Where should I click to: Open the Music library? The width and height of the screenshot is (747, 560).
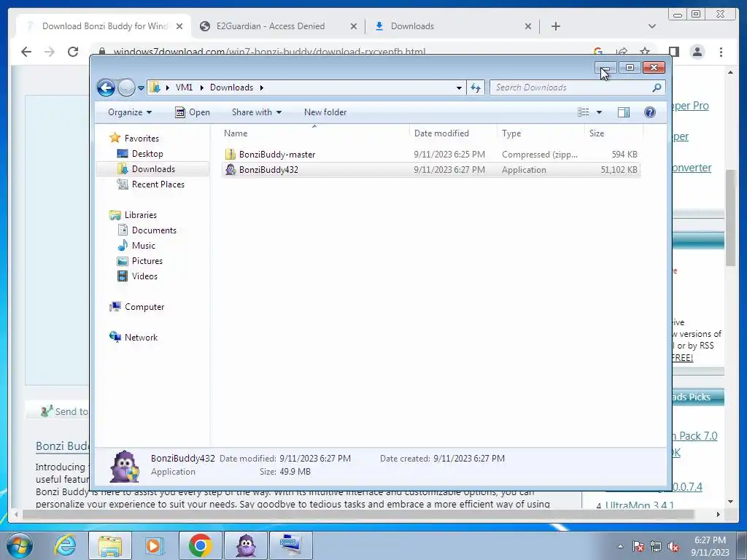tap(144, 245)
